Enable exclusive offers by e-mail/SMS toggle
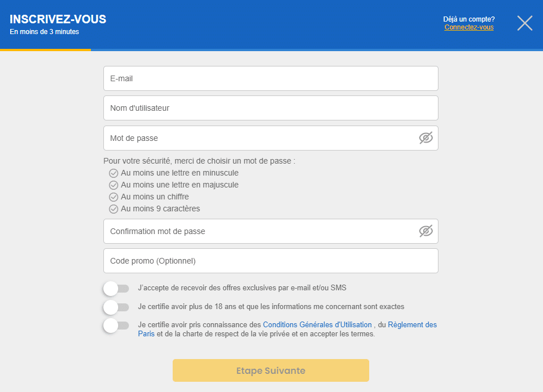Image resolution: width=543 pixels, height=392 pixels. point(116,289)
